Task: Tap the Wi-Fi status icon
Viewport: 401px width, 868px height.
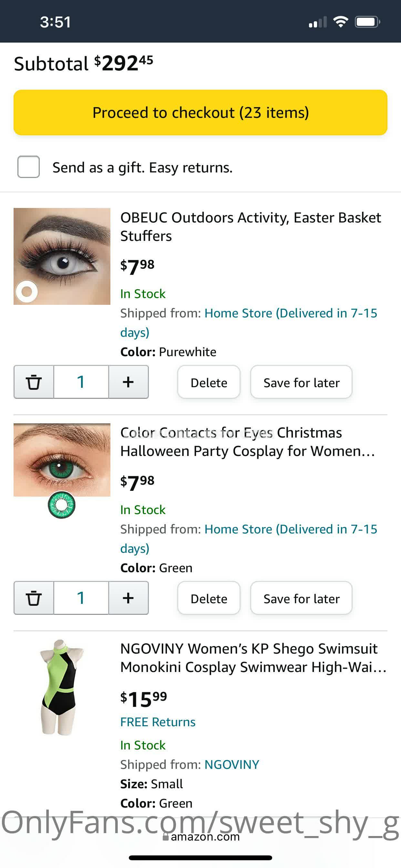Action: (x=340, y=22)
